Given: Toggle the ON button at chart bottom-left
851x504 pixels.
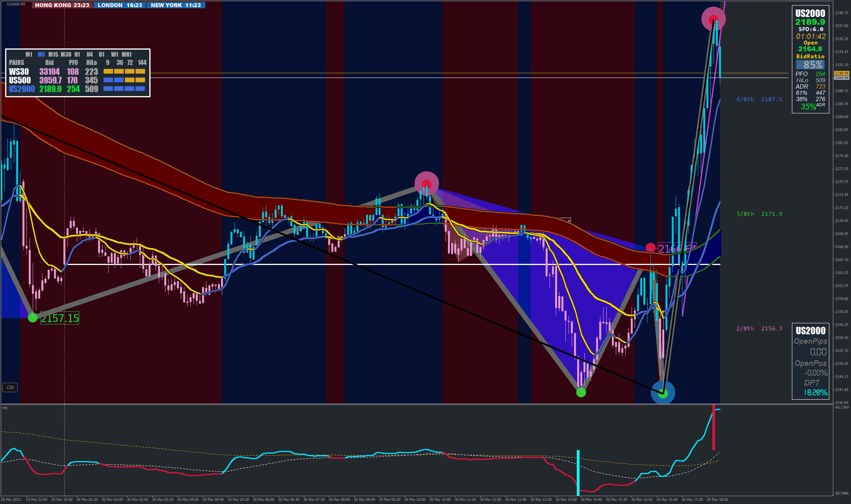Looking at the screenshot, I should coord(10,387).
